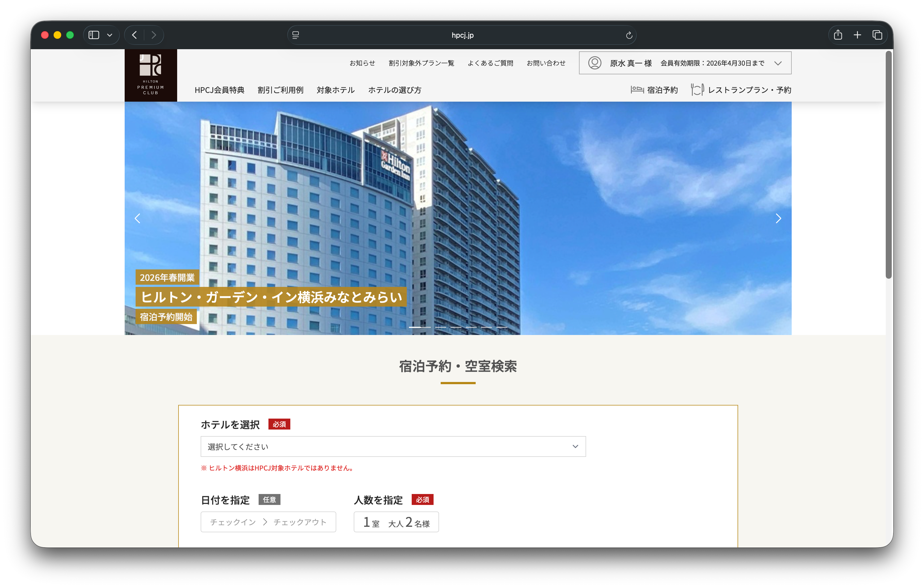This screenshot has height=588, width=924.
Task: Open the Safari share icon
Action: click(x=838, y=35)
